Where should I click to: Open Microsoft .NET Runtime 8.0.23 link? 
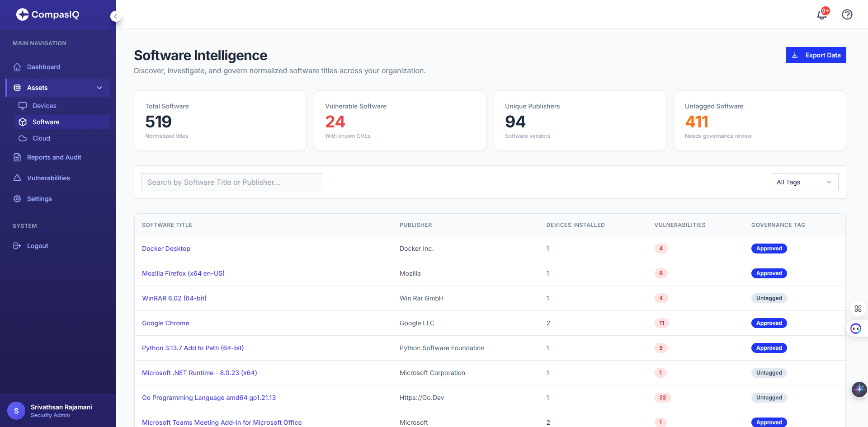(199, 373)
